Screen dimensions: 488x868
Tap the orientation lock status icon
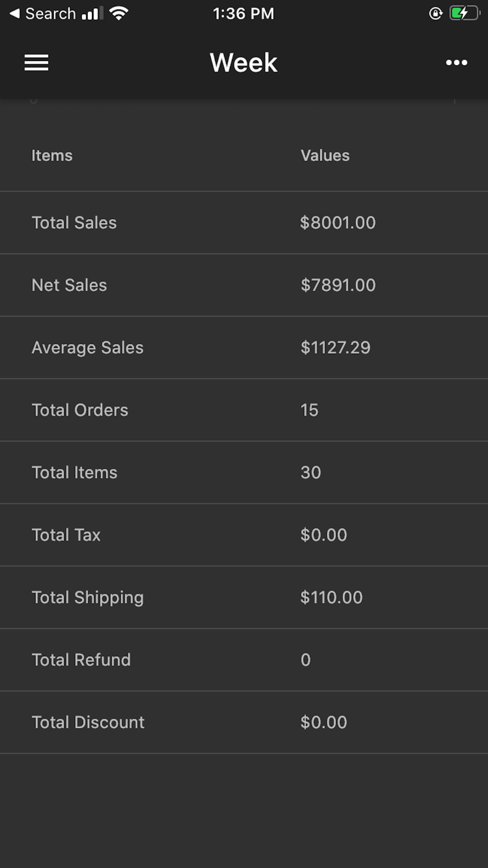[435, 14]
